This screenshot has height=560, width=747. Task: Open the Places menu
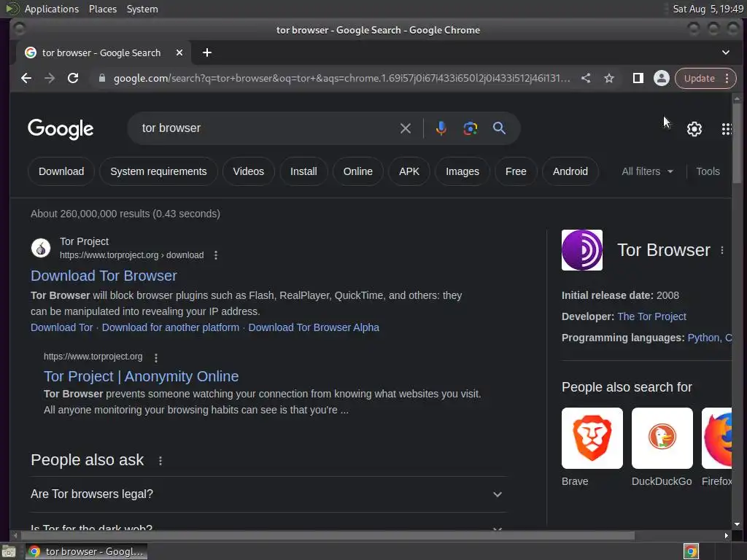[103, 9]
